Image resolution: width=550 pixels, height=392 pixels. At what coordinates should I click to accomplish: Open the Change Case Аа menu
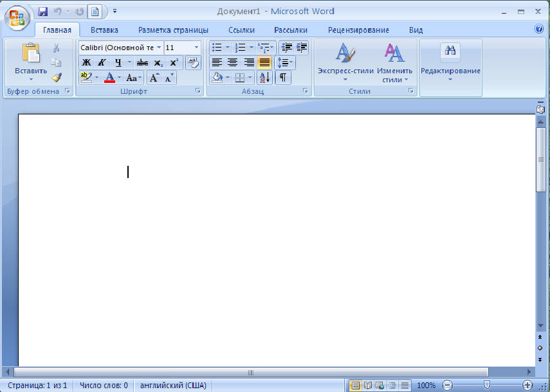tap(134, 77)
